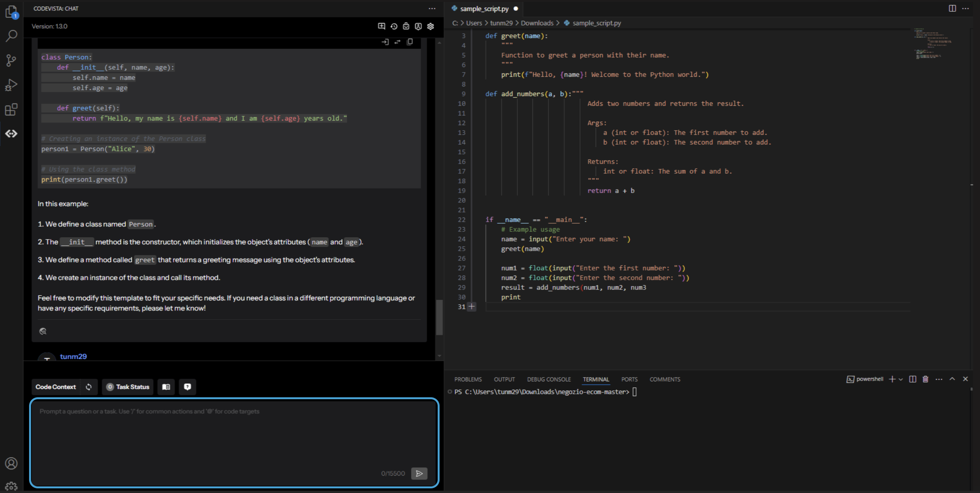Image resolution: width=980 pixels, height=493 pixels.
Task: Click the code minimap in editor
Action: (x=933, y=43)
